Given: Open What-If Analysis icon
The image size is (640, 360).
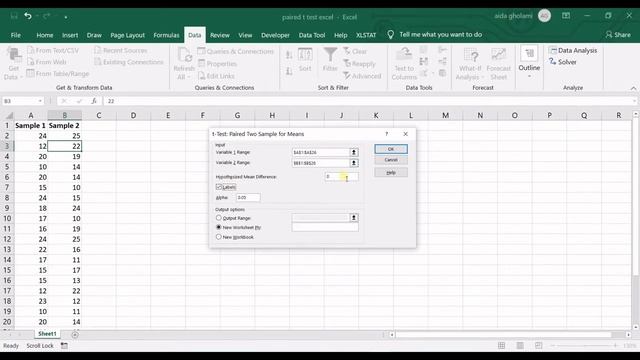Looking at the screenshot, I should [470, 64].
